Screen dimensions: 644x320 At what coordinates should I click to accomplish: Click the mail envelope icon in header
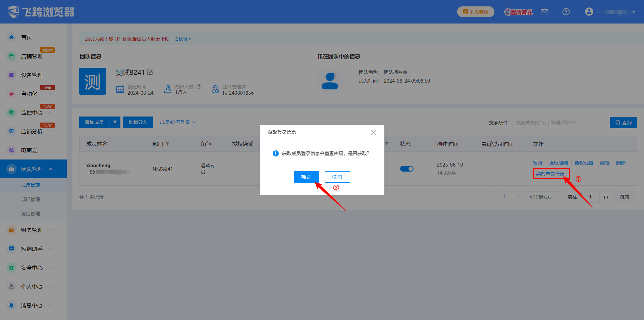(x=544, y=12)
